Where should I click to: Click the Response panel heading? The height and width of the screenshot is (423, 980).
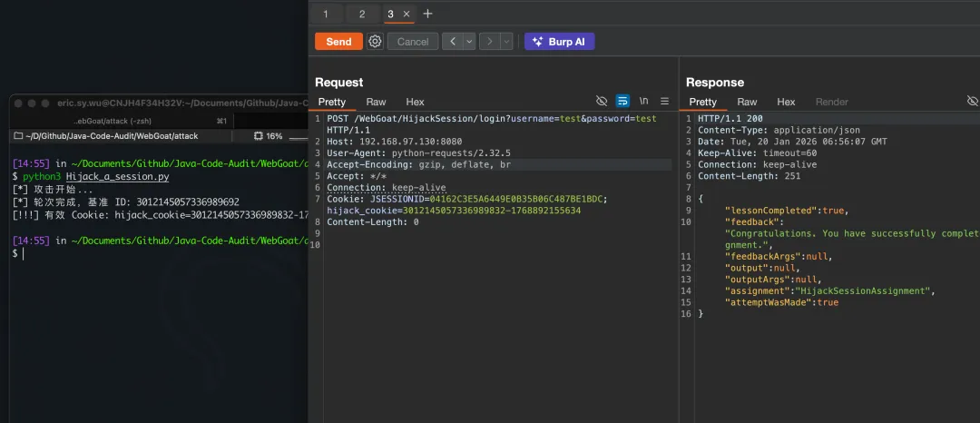(x=715, y=83)
